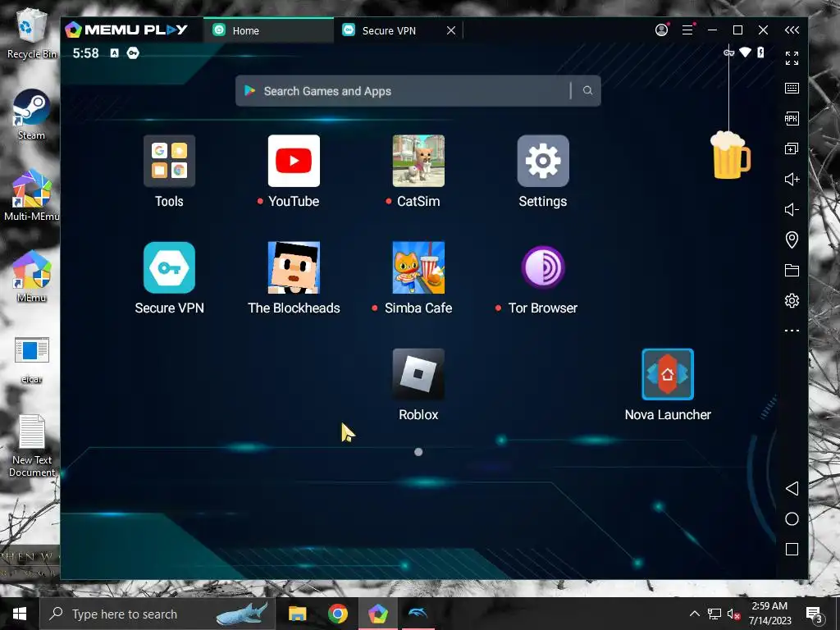This screenshot has height=630, width=840.
Task: Open the CatSim game
Action: click(418, 161)
